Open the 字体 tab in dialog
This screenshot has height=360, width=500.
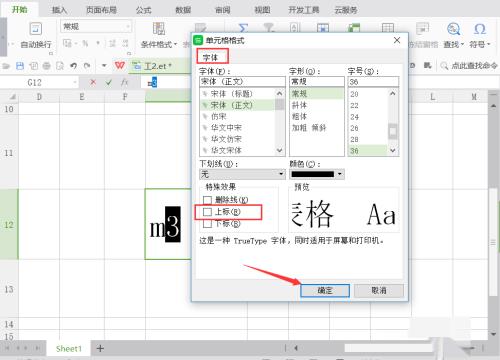[211, 57]
